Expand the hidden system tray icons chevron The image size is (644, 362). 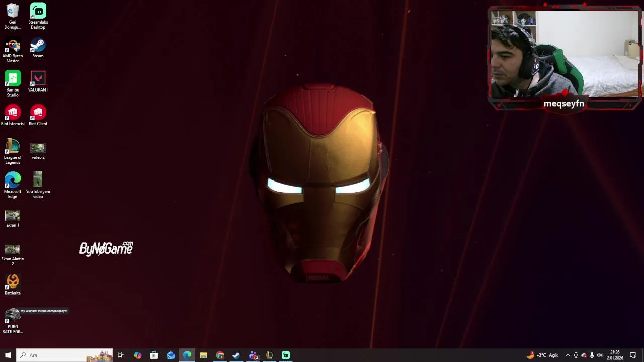coord(568,355)
